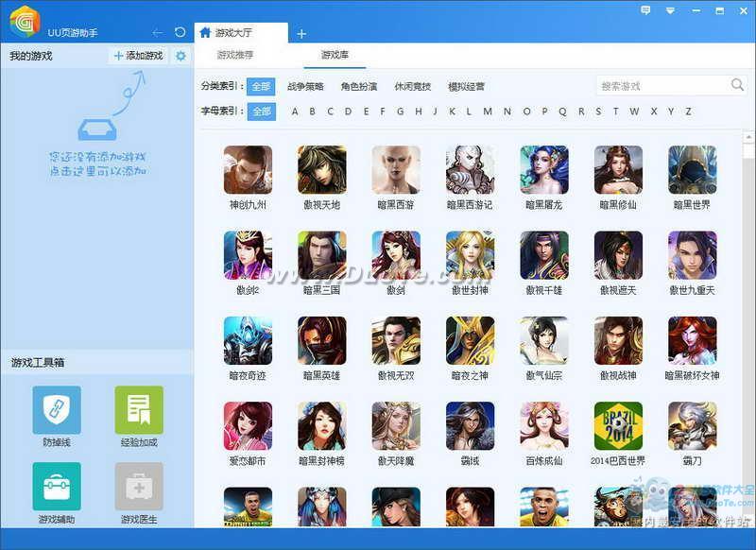Click the 霸域 game name label

[x=470, y=461]
